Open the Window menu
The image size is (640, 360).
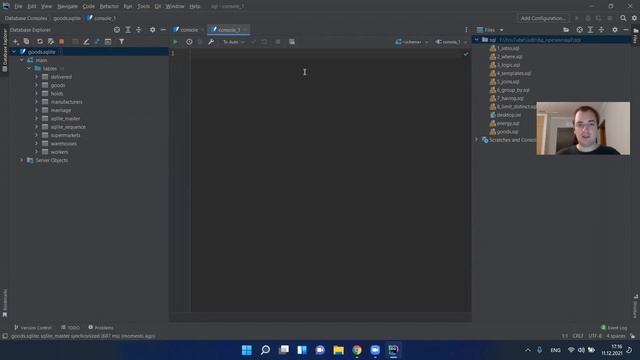175,6
